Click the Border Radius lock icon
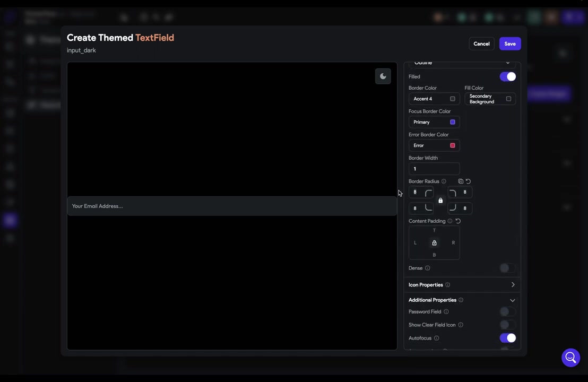 point(440,201)
